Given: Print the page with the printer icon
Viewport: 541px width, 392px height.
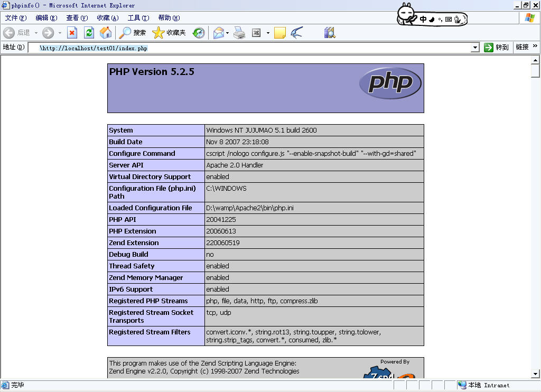Looking at the screenshot, I should point(239,33).
